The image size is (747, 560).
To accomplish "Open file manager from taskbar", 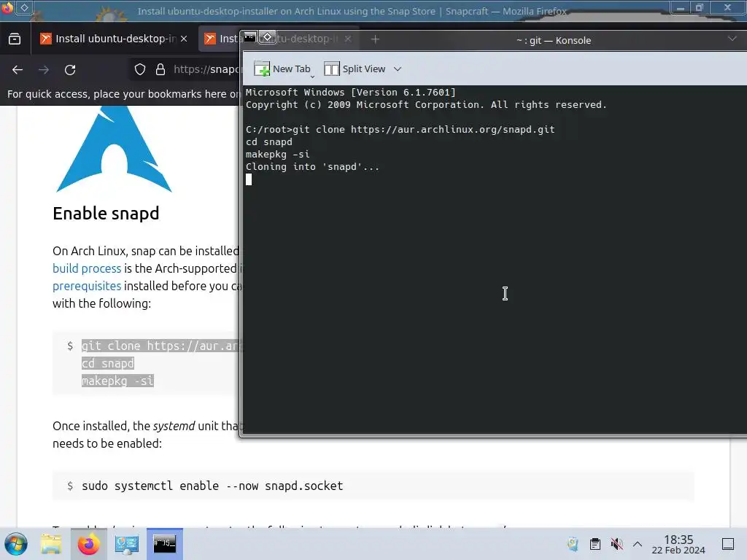I will (x=51, y=544).
